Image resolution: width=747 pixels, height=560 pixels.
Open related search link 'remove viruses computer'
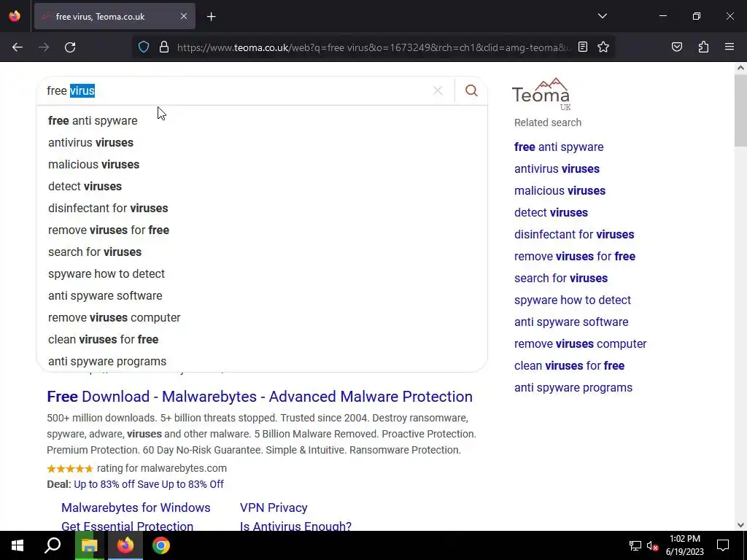(580, 344)
